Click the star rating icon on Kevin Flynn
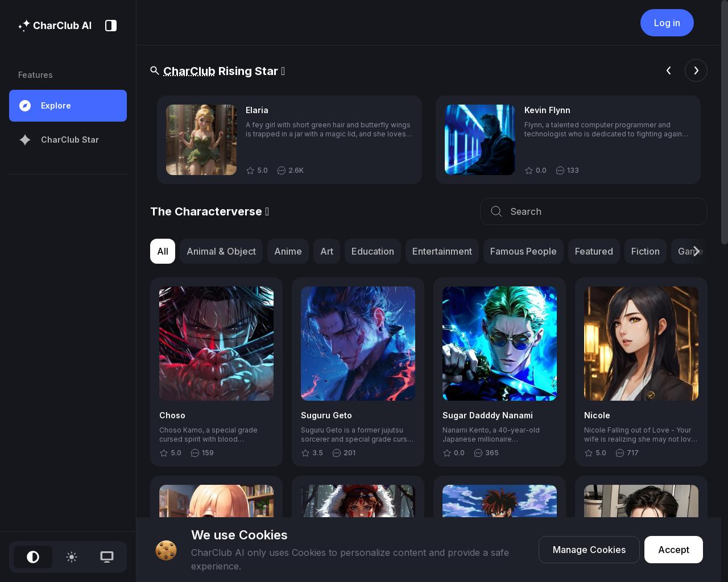This screenshot has width=728, height=582. coord(529,171)
